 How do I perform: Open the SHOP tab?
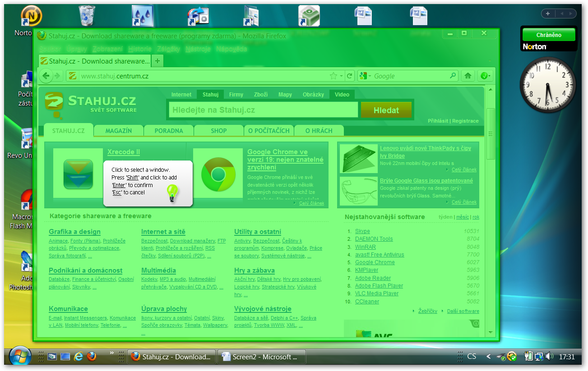219,131
